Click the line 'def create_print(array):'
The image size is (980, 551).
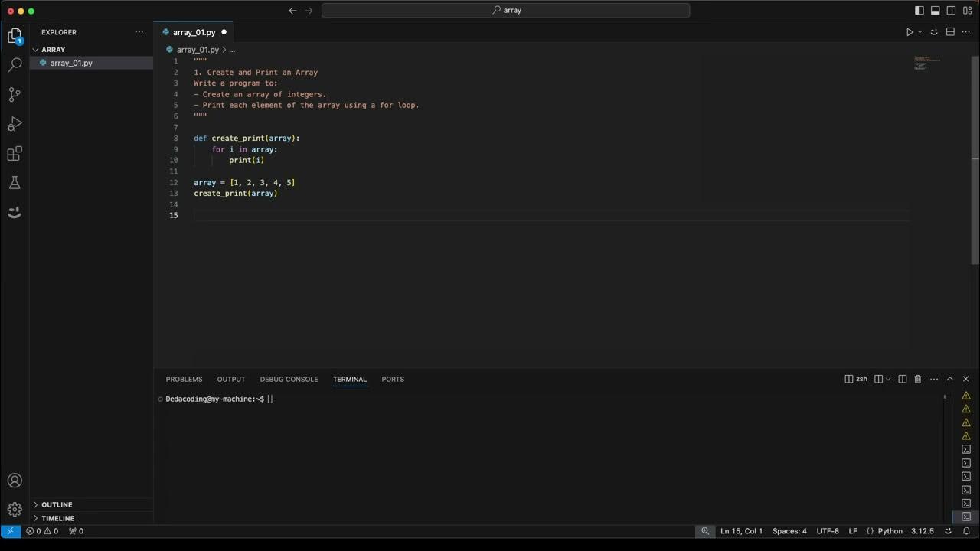[x=247, y=139]
